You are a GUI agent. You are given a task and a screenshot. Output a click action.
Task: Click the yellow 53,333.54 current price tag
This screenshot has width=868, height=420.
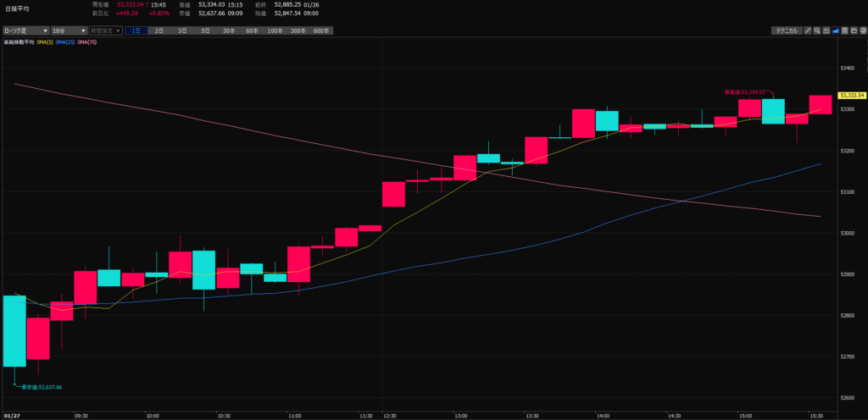[851, 95]
